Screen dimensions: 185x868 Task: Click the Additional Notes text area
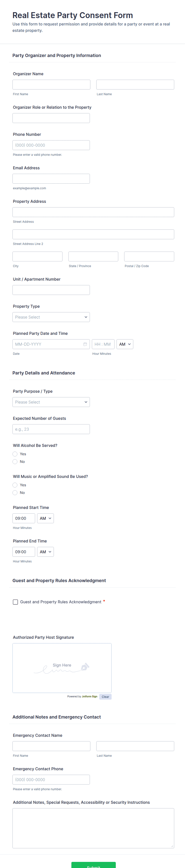pyautogui.click(x=93, y=828)
